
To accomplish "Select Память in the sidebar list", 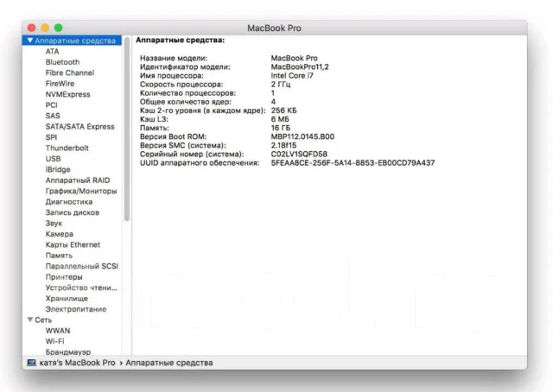I will (59, 256).
